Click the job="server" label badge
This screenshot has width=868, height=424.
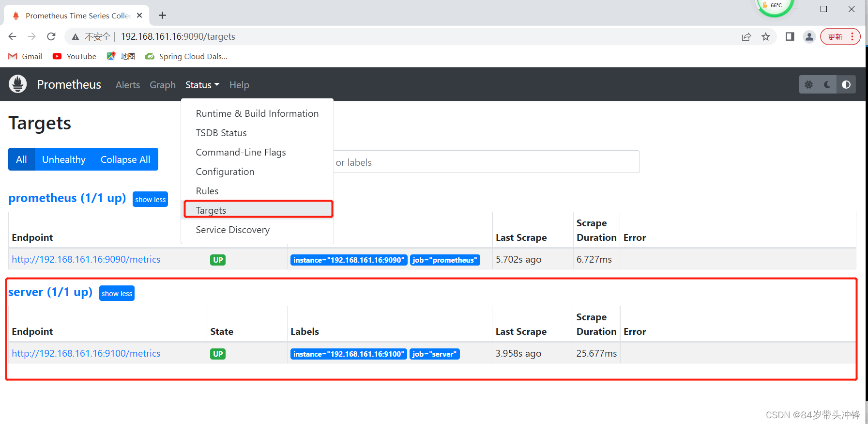[x=434, y=354]
